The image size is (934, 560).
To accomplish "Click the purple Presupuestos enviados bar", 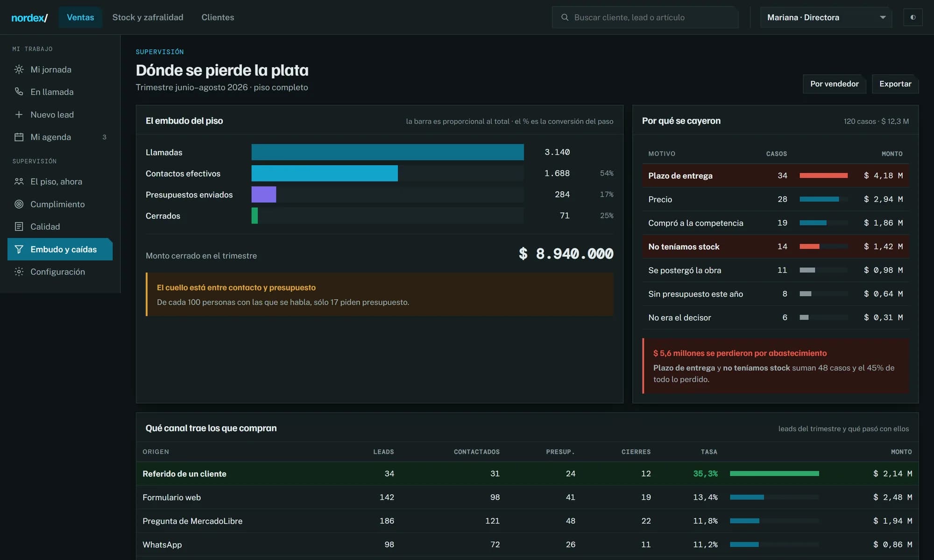I will click(x=264, y=195).
